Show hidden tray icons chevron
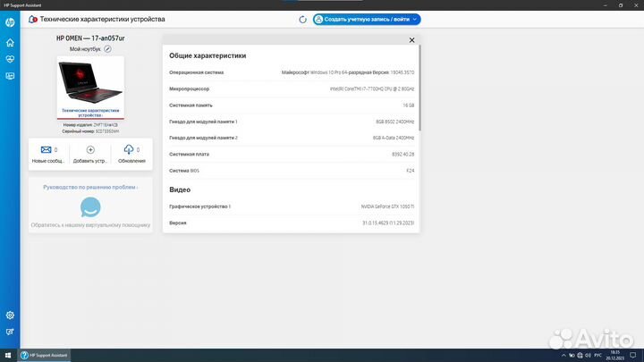The height and width of the screenshot is (362, 644). 563,356
